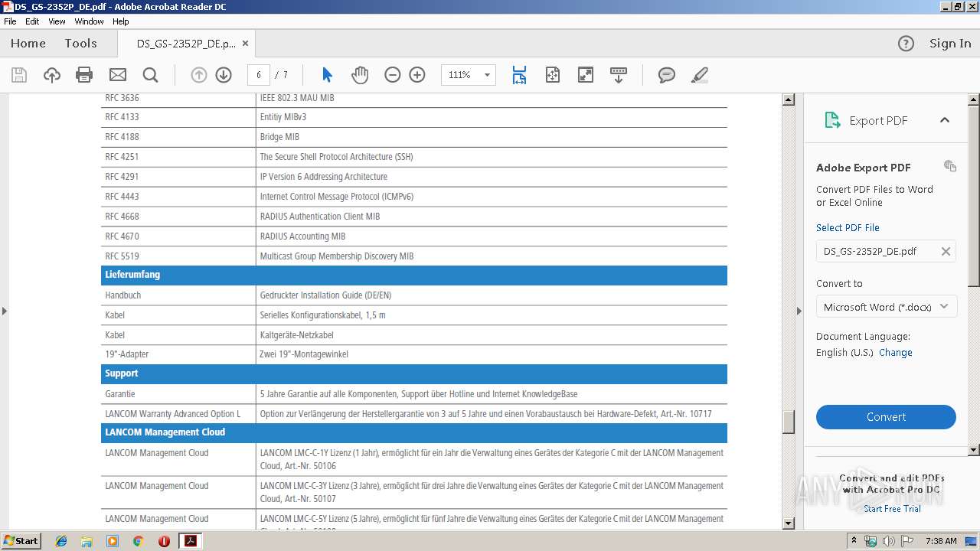Open Help question mark icon
This screenshot has width=980, height=551.
pyautogui.click(x=906, y=44)
